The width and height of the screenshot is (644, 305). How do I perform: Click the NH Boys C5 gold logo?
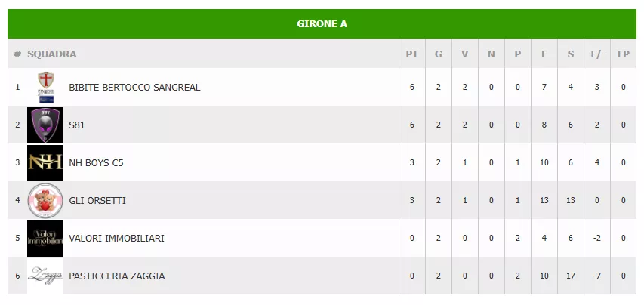(45, 162)
